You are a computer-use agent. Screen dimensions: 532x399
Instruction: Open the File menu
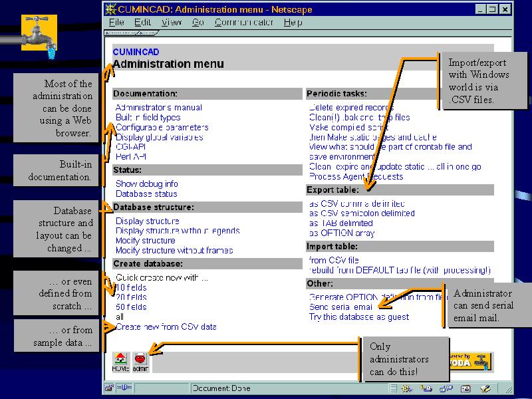coord(116,22)
